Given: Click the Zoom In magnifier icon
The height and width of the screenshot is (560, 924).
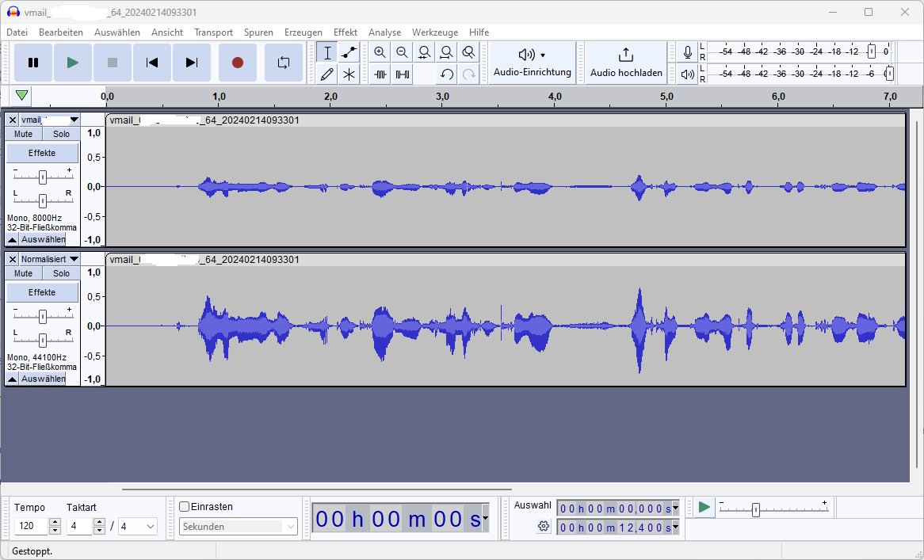Looking at the screenshot, I should [x=380, y=53].
